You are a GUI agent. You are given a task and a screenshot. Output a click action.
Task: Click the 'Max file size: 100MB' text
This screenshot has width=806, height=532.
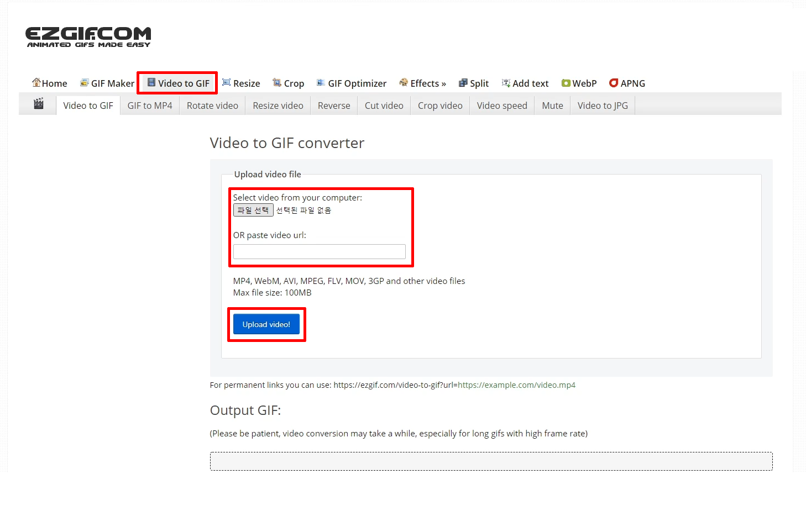(273, 293)
